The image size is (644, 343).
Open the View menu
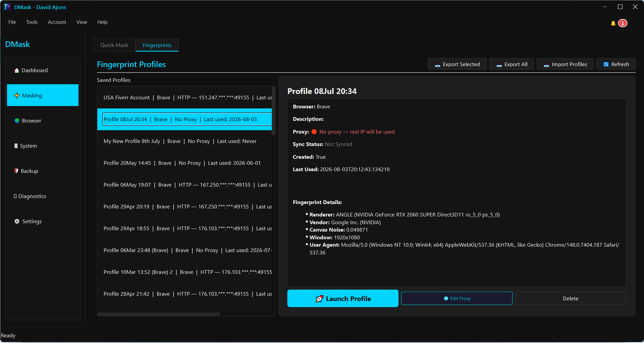point(82,22)
